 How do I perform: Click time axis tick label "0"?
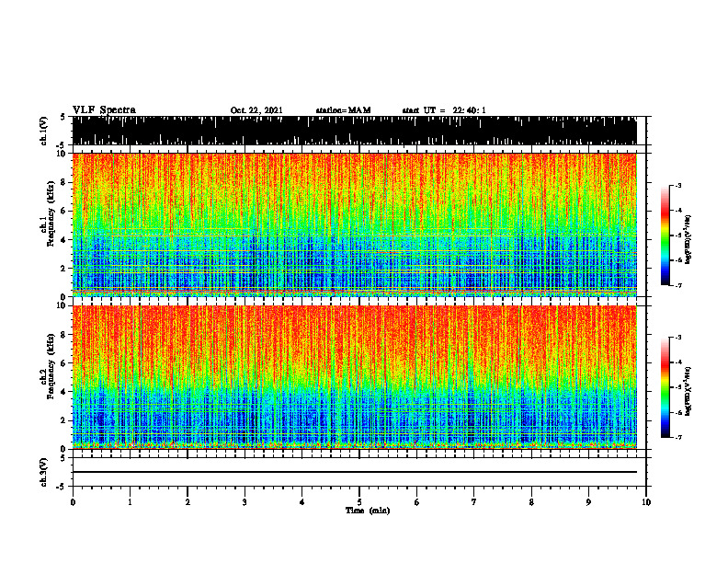(73, 502)
